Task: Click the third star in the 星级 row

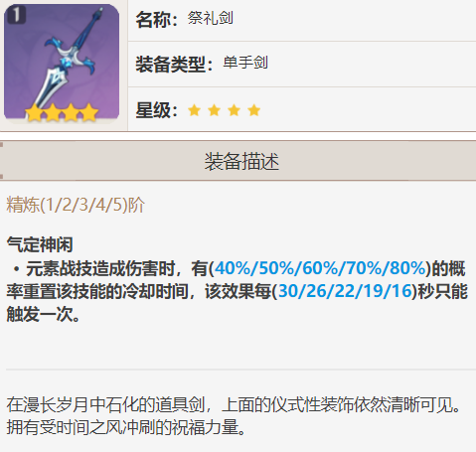Action: (x=234, y=110)
